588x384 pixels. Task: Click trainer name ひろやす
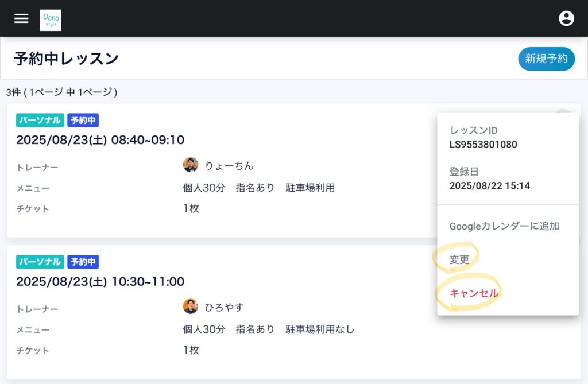point(225,307)
